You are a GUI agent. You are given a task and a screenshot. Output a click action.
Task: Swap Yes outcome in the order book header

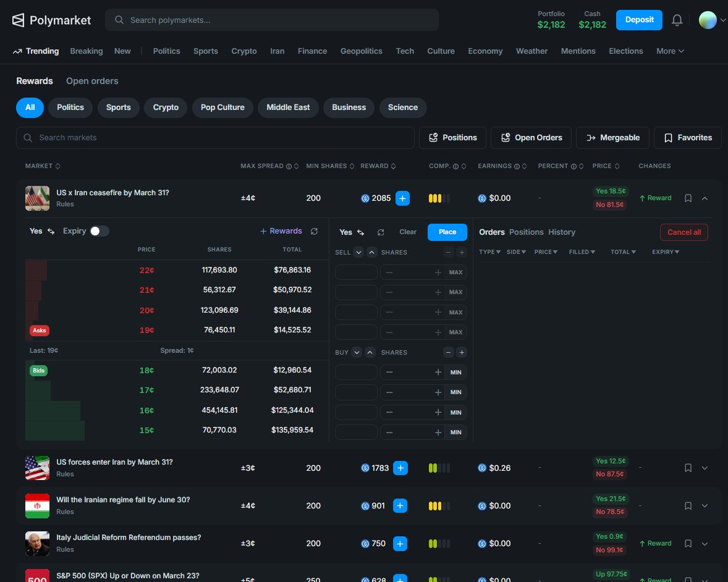point(51,231)
